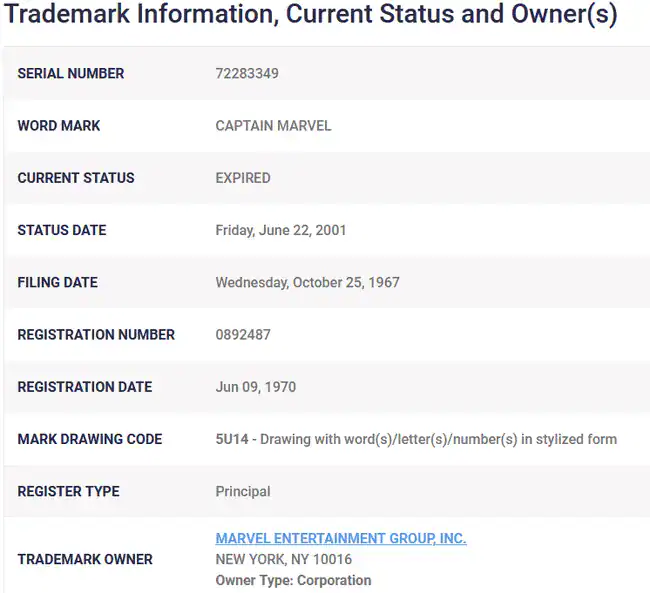Click the CAPTAIN MARVEL word mark value
The width and height of the screenshot is (650, 593).
tap(273, 126)
